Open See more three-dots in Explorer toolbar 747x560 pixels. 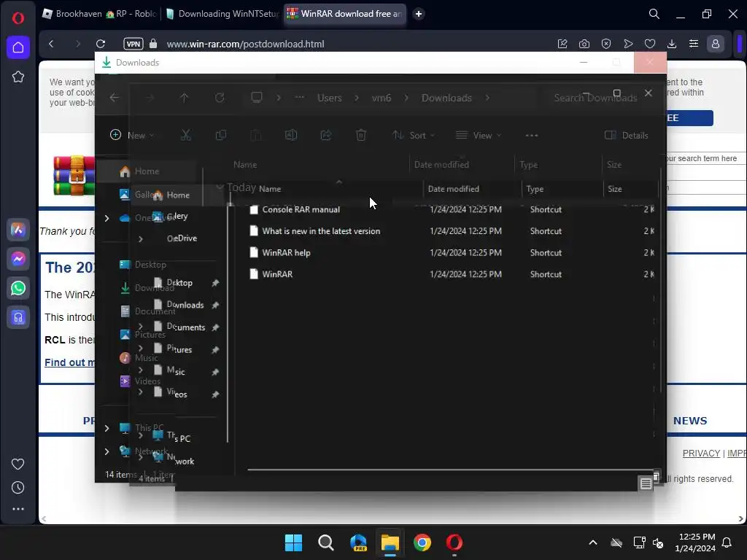pos(532,135)
